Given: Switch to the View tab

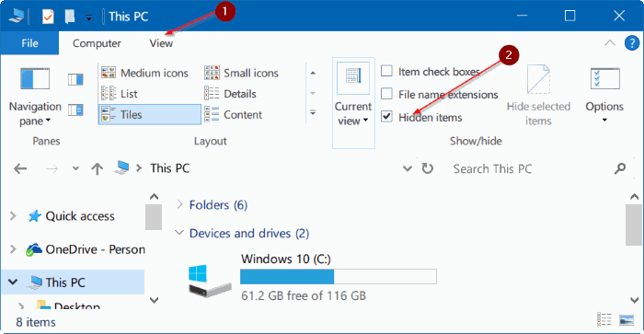Looking at the screenshot, I should coord(161,43).
